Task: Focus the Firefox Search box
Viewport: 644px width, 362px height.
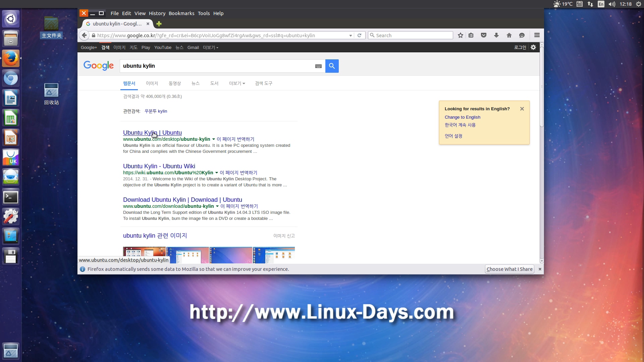Action: (x=411, y=36)
